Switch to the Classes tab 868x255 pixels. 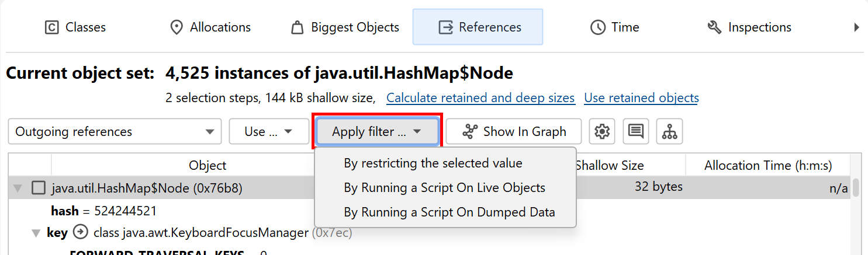tap(75, 27)
